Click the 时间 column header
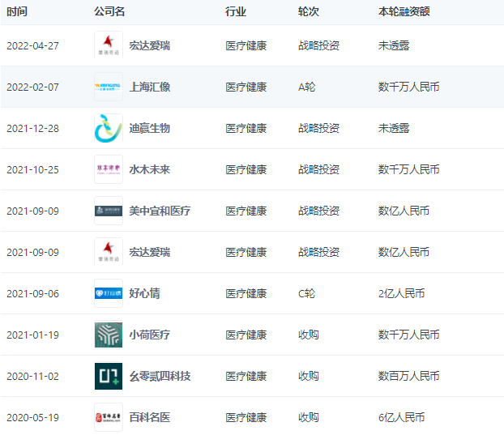 [17, 11]
